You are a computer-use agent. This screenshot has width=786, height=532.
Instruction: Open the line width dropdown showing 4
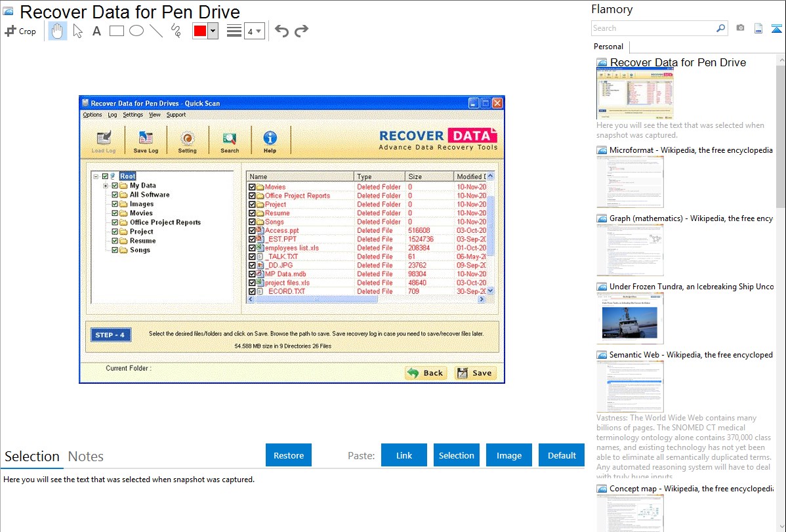(254, 31)
